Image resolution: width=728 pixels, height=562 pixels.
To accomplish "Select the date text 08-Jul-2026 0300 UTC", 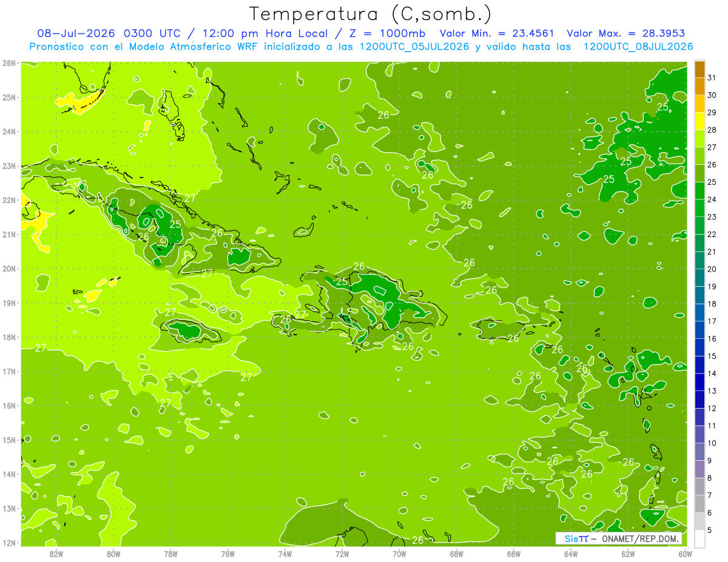I will [x=109, y=33].
